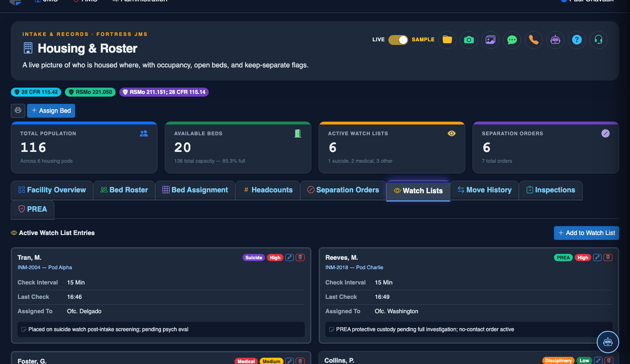Delete the Reeves, M. watch entry
630x364 pixels.
pos(608,257)
